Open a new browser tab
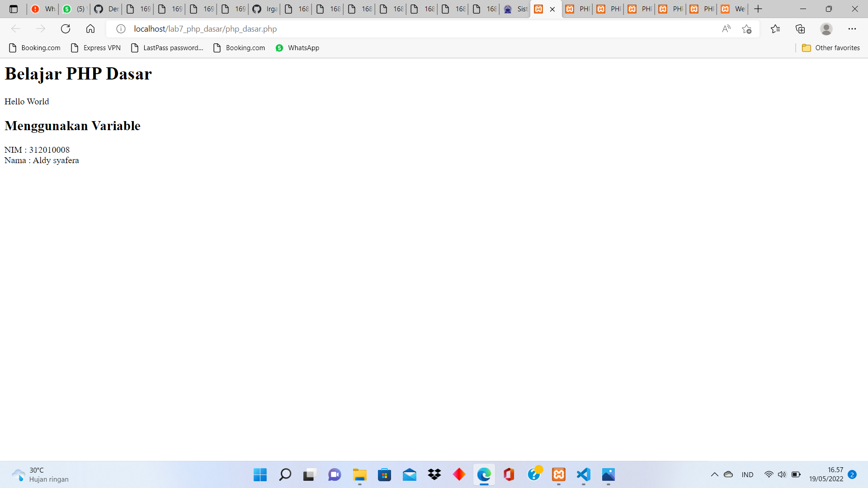Screen dimensions: 868x488 pos(758,9)
